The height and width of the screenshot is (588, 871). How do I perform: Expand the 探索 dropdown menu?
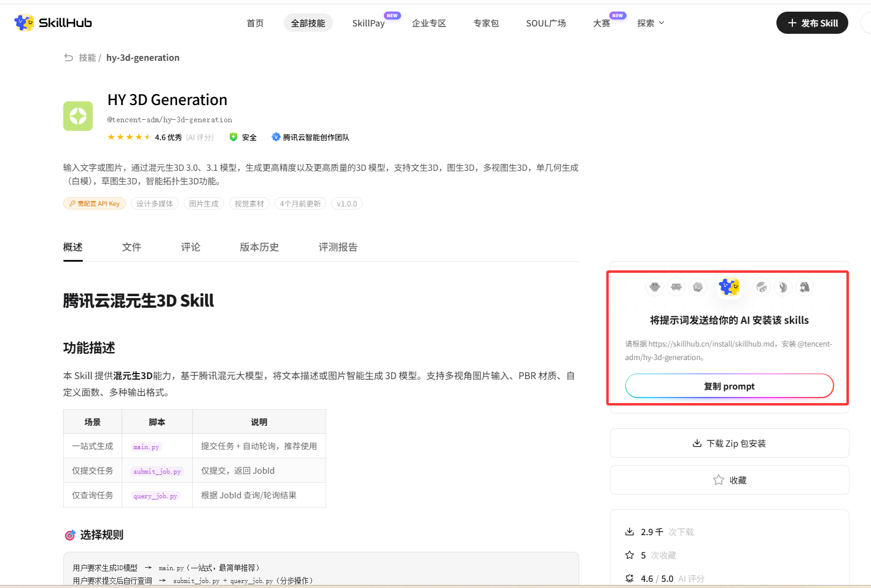pyautogui.click(x=650, y=23)
